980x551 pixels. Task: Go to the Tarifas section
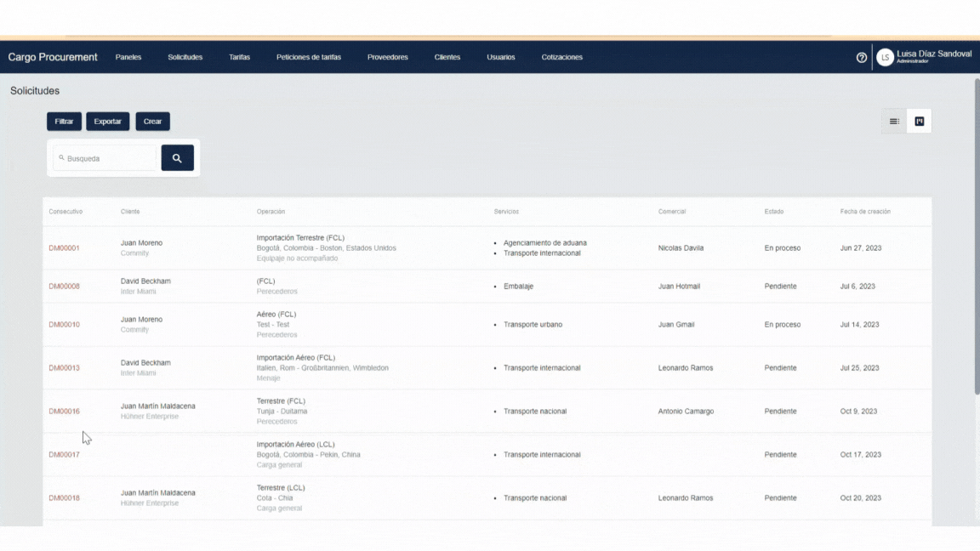point(239,58)
